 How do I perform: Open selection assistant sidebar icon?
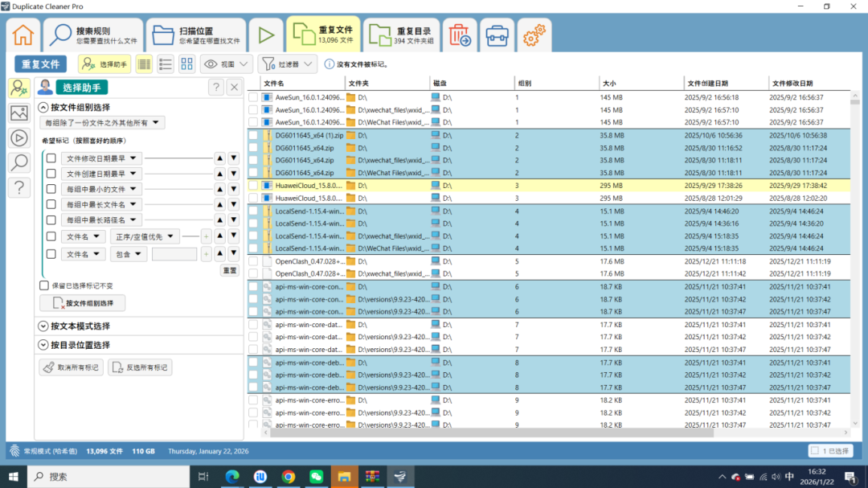[18, 88]
